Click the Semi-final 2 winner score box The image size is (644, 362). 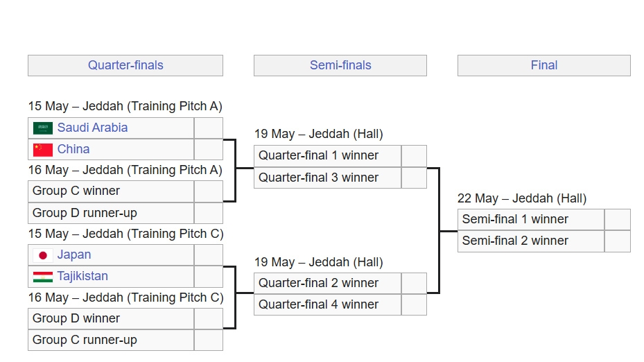point(617,241)
